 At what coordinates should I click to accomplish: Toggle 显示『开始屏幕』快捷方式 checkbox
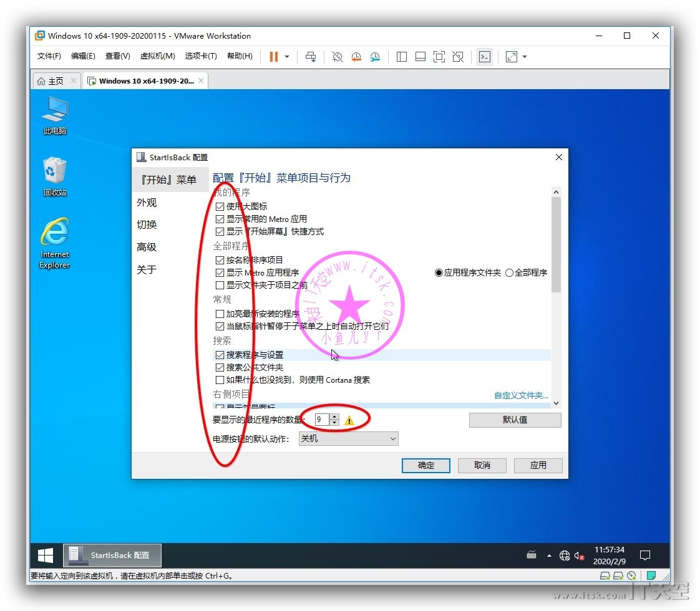(x=220, y=231)
